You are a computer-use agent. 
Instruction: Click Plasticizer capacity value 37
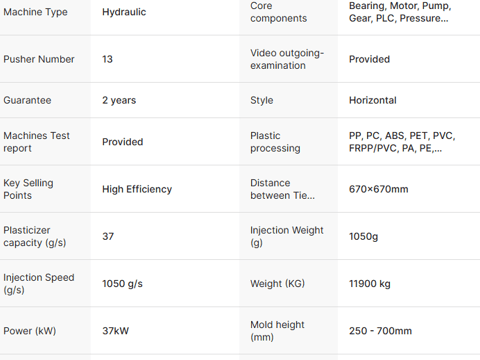point(108,236)
